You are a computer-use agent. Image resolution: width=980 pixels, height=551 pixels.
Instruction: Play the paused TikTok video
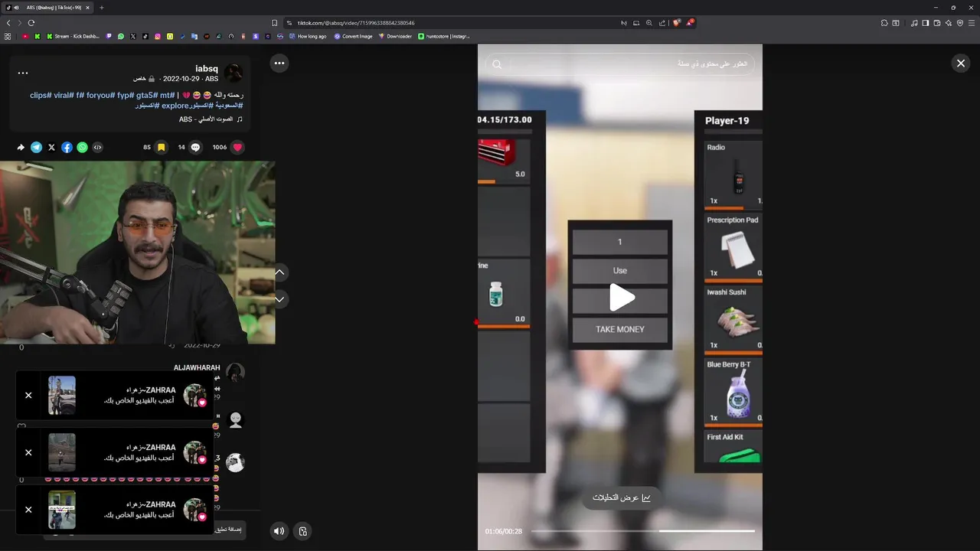tap(621, 298)
